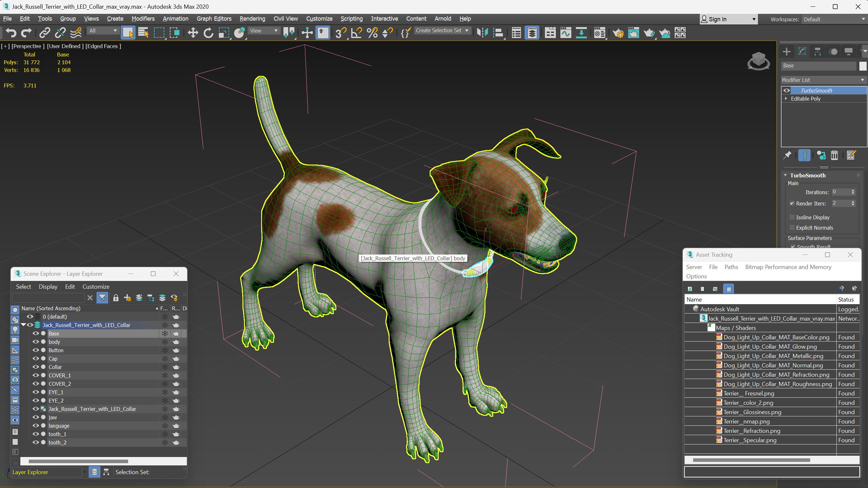Activate the Select Object tool

128,33
